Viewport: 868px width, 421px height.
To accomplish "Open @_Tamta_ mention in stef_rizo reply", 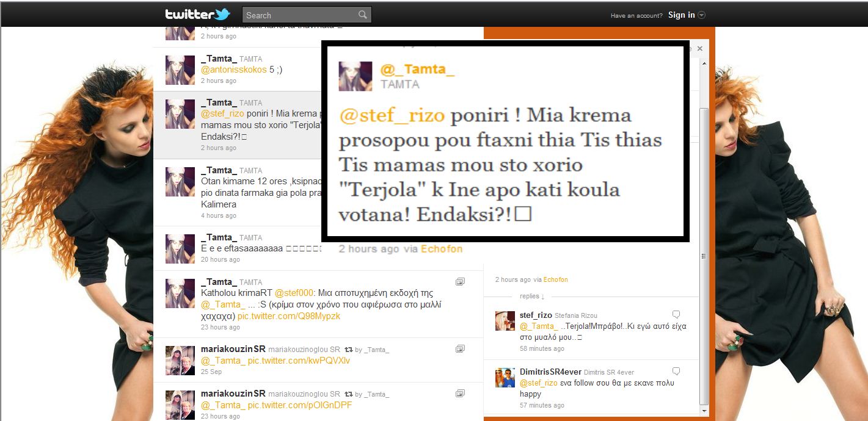I will (539, 326).
